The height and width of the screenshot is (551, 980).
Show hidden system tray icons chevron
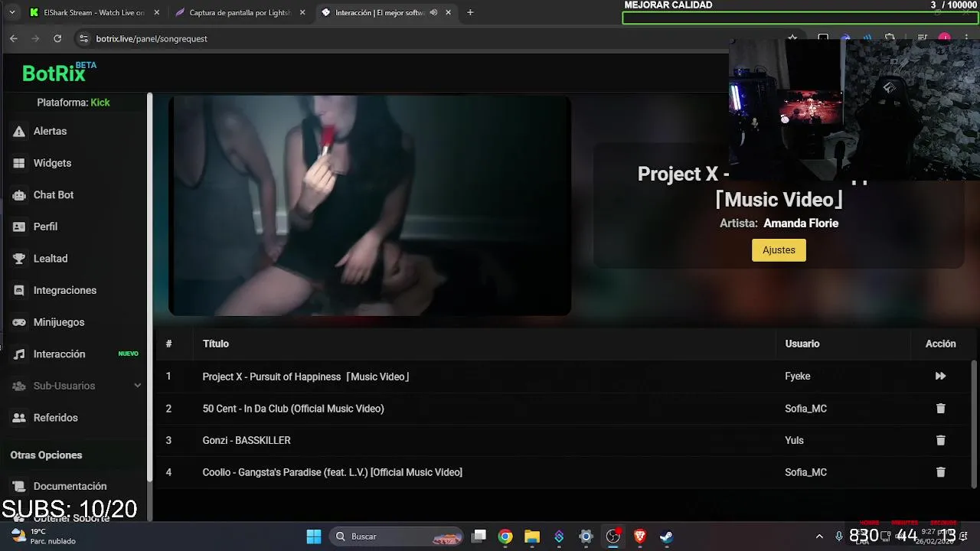click(x=819, y=536)
